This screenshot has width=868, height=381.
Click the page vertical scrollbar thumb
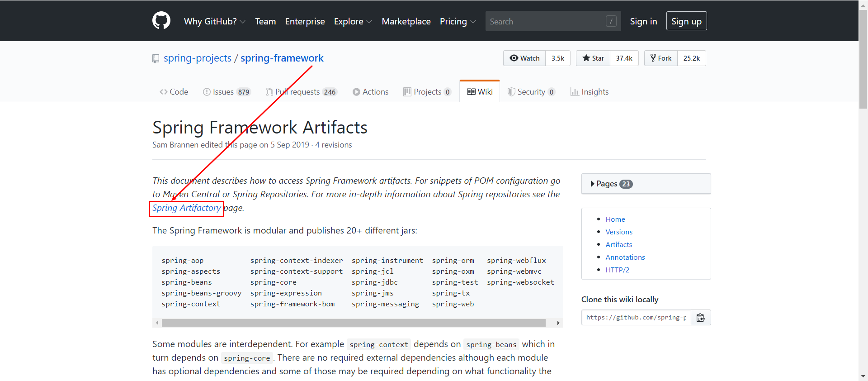[863, 59]
